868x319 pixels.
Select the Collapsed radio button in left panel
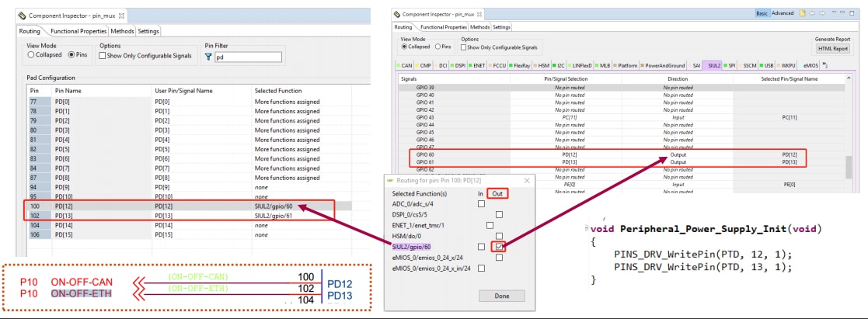(31, 55)
